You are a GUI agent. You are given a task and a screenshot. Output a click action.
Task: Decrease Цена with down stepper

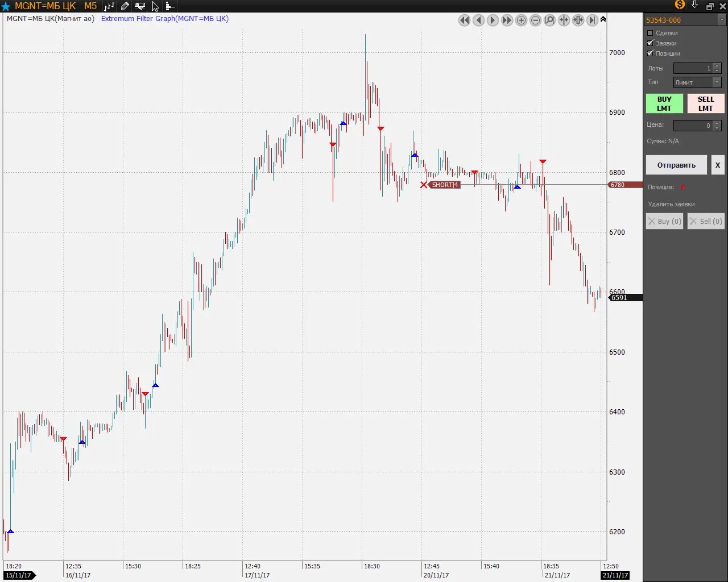(x=717, y=128)
